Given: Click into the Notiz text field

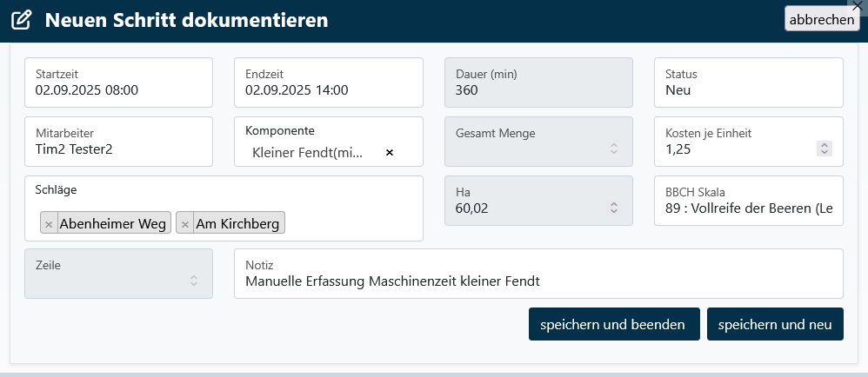Looking at the screenshot, I should [x=537, y=281].
